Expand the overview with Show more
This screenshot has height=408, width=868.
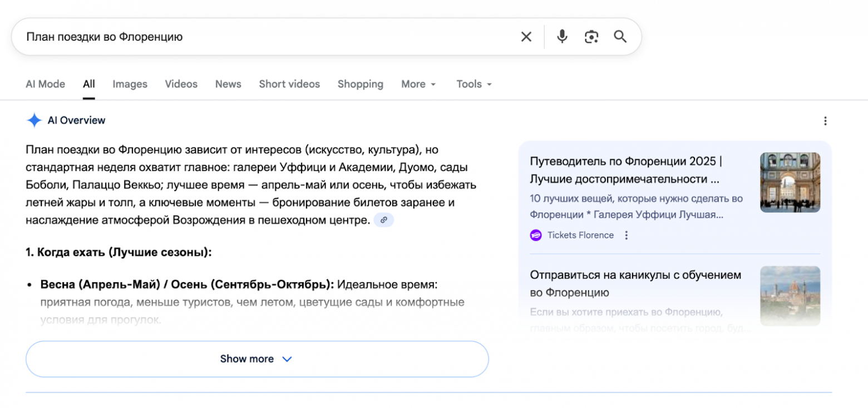pyautogui.click(x=257, y=359)
